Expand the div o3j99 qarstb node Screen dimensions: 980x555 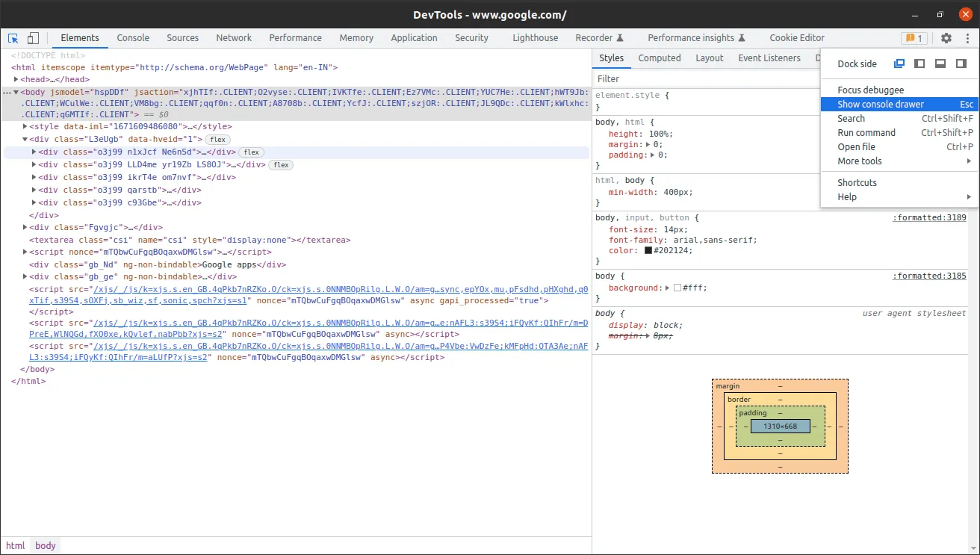pos(34,190)
